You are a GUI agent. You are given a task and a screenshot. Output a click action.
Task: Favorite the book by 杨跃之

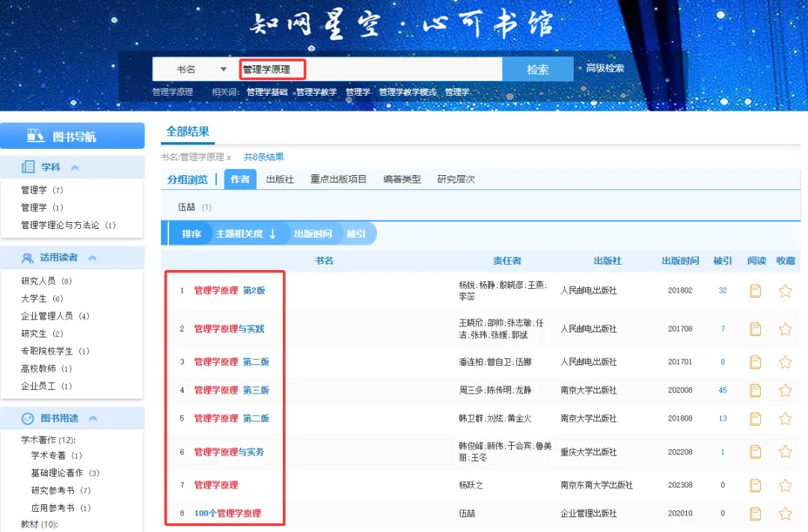coord(785,485)
